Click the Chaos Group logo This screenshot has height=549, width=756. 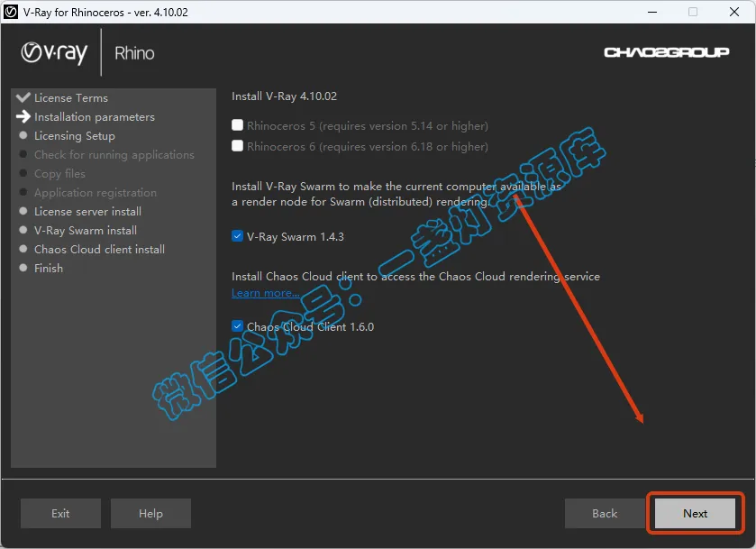(x=666, y=52)
